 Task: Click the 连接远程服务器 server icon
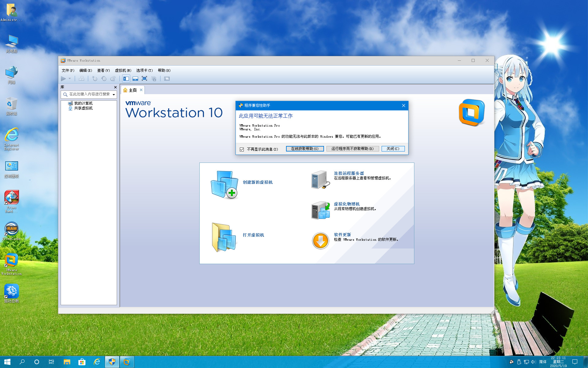[x=321, y=180]
